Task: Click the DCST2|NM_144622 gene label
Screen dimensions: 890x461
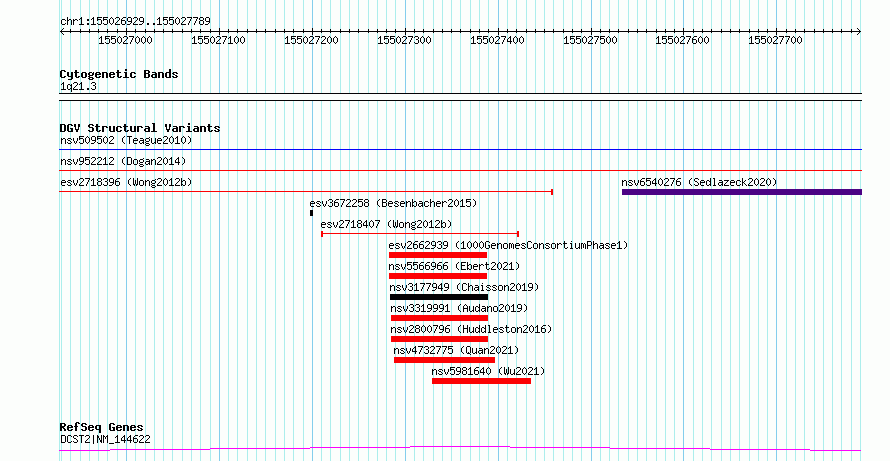Action: point(105,439)
